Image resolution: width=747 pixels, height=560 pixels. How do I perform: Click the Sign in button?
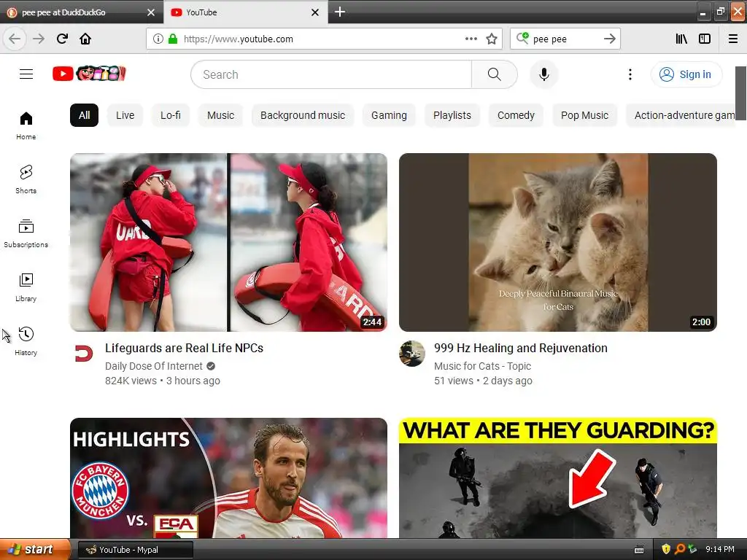point(686,74)
